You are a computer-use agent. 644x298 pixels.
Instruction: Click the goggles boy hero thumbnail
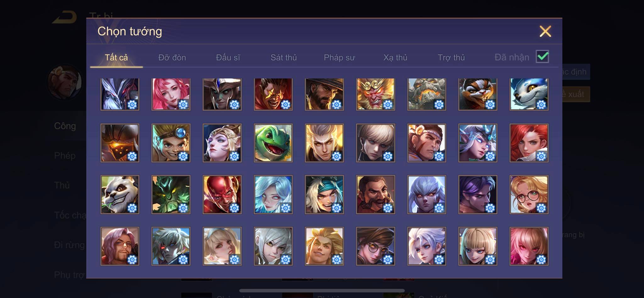click(x=171, y=143)
